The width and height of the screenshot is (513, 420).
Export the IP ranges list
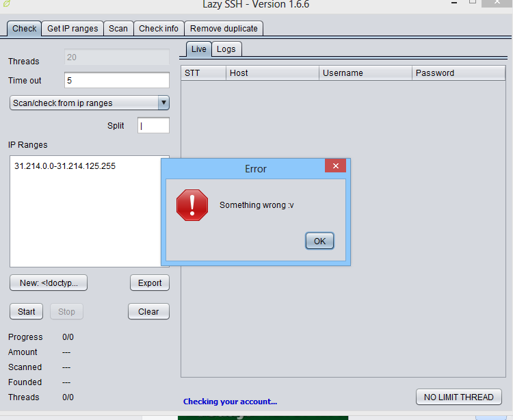pos(150,283)
